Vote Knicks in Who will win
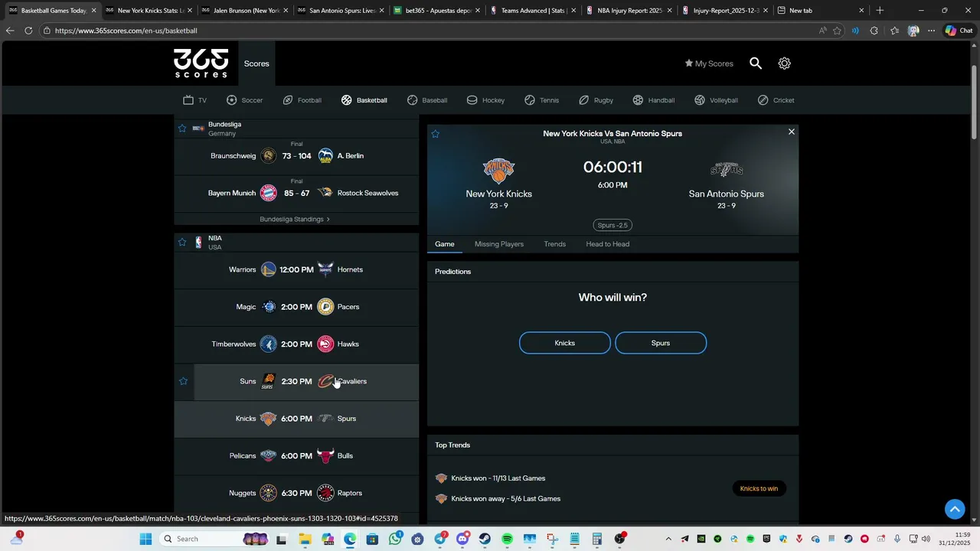 [565, 343]
